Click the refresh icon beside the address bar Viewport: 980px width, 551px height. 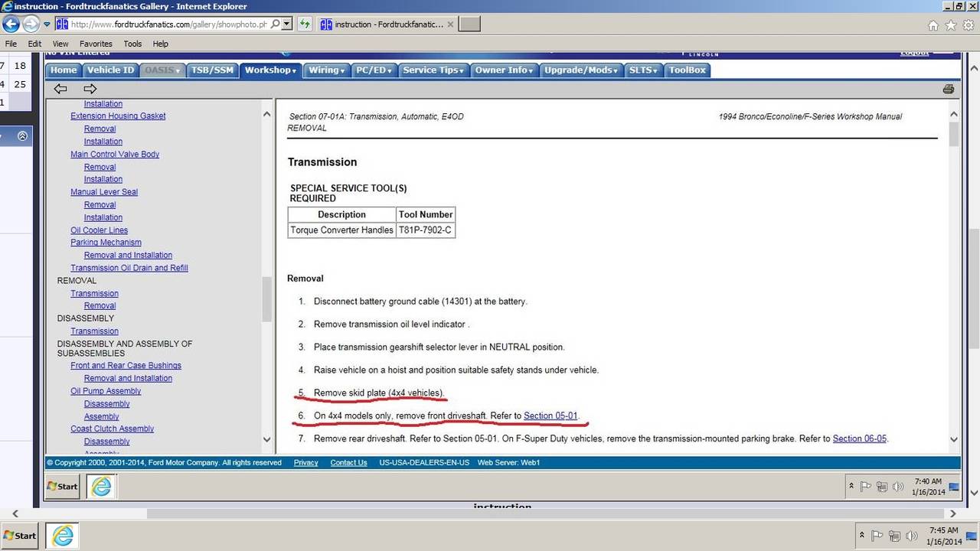[x=305, y=24]
